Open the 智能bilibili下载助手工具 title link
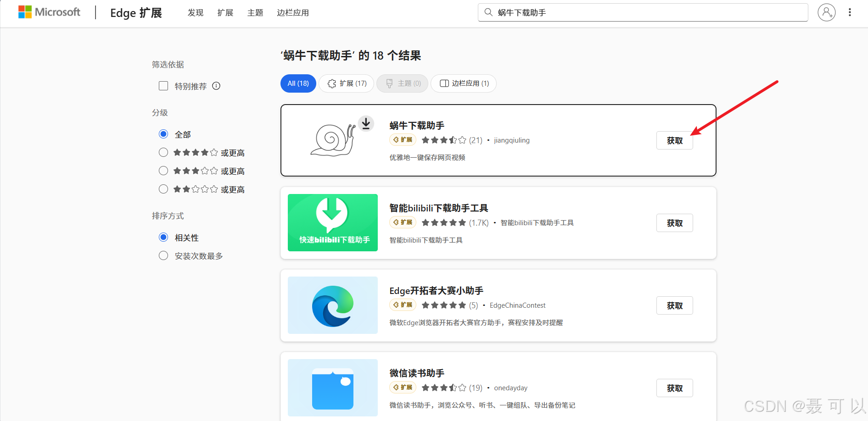Viewport: 868px width, 421px height. 439,208
